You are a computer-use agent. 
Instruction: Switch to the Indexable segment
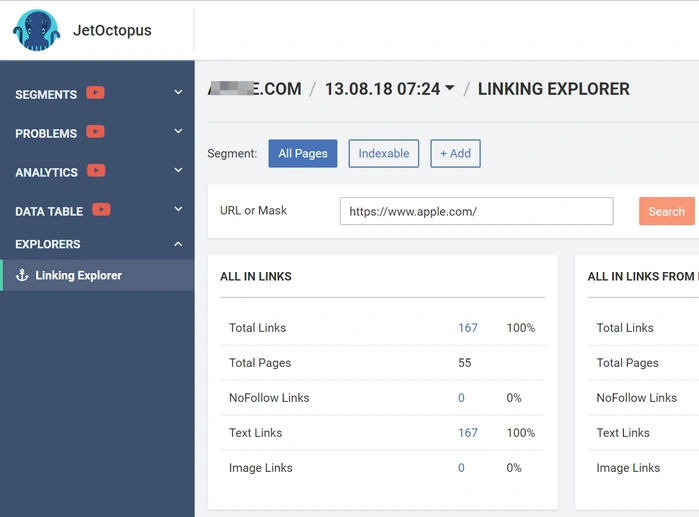383,153
